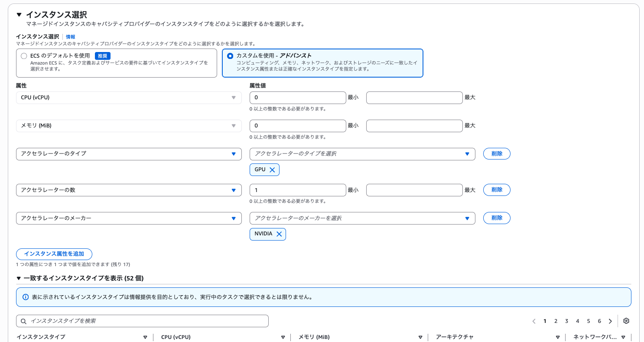Remove the NVIDIA manufacturer tag

(279, 234)
